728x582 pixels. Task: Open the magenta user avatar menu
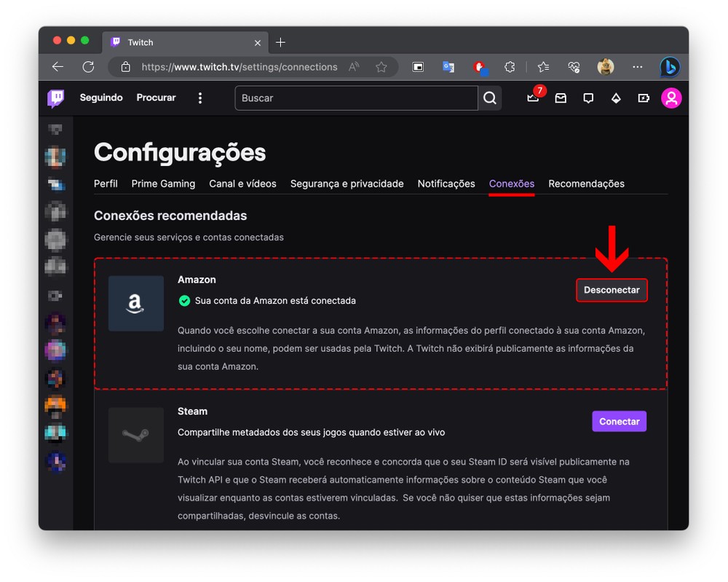point(670,98)
